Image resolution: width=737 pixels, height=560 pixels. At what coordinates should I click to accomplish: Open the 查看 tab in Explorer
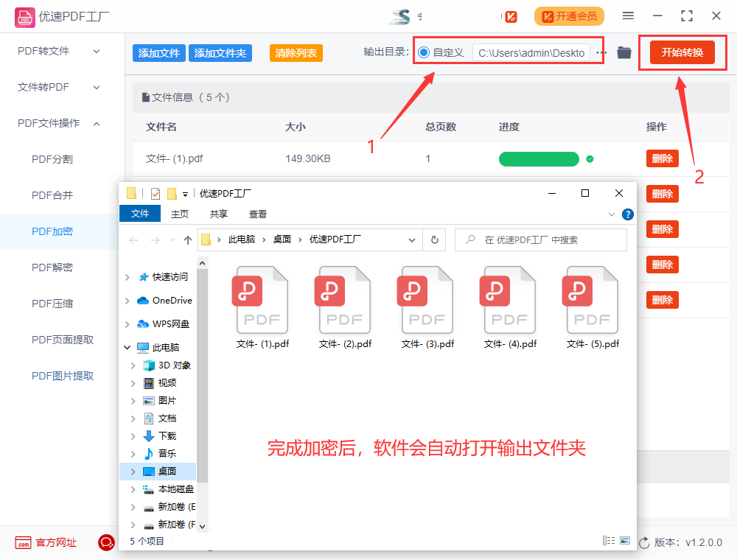[x=257, y=214]
